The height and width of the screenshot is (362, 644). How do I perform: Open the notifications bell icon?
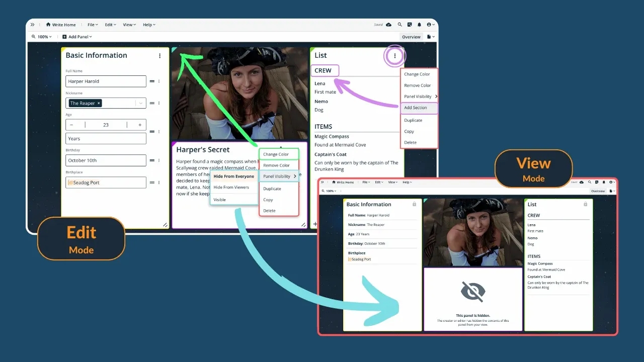(x=419, y=25)
